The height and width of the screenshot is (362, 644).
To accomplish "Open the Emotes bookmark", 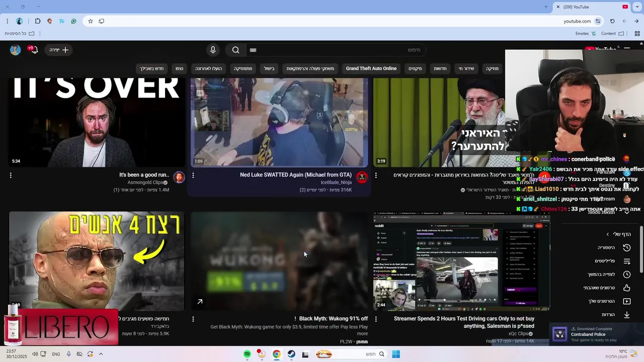I will click(x=586, y=34).
